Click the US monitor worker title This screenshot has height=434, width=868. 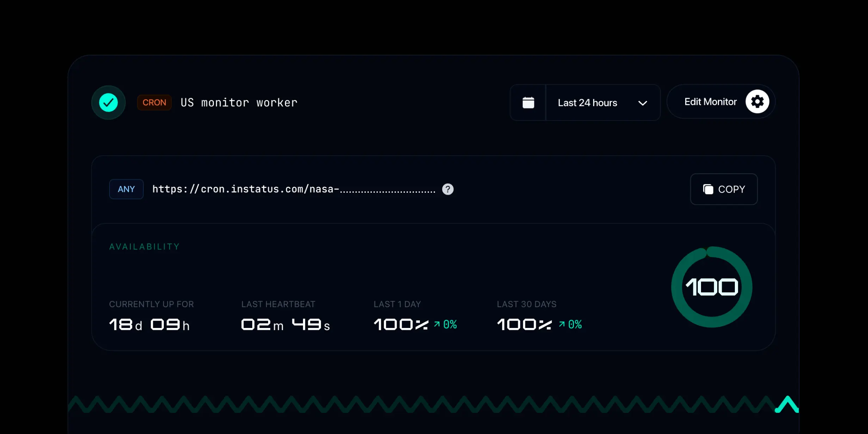[239, 103]
